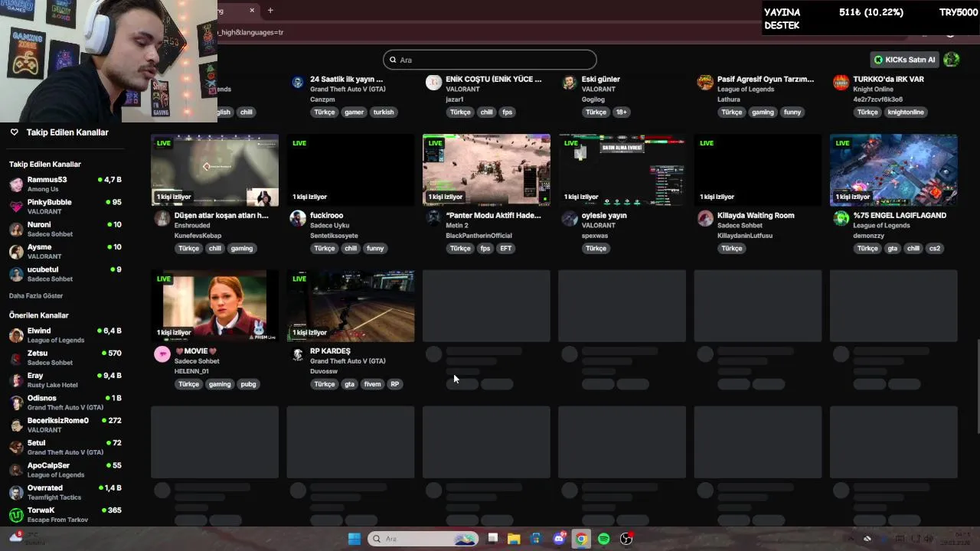Open the MOVIE live stream thumbnail

pos(214,305)
